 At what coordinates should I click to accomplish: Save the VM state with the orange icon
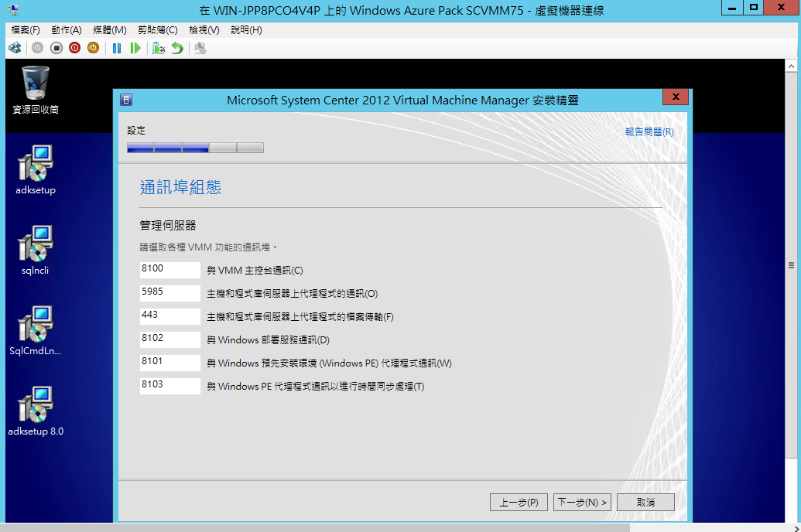click(x=93, y=48)
